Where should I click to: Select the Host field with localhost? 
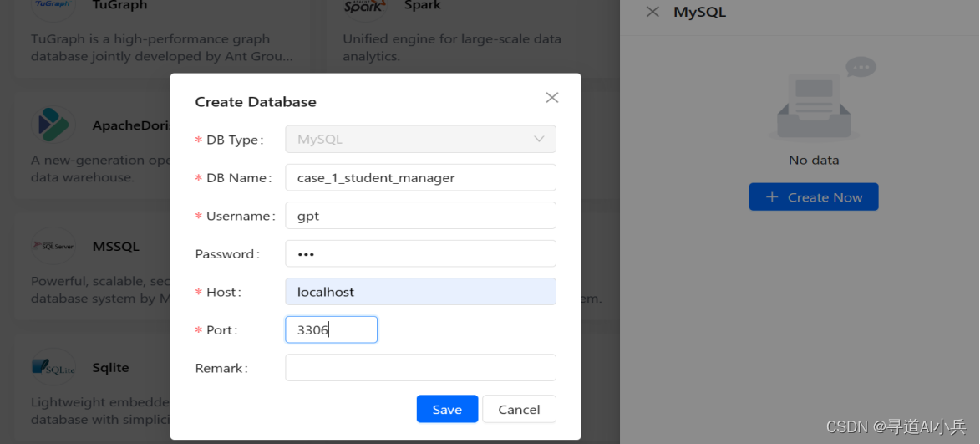(x=420, y=292)
